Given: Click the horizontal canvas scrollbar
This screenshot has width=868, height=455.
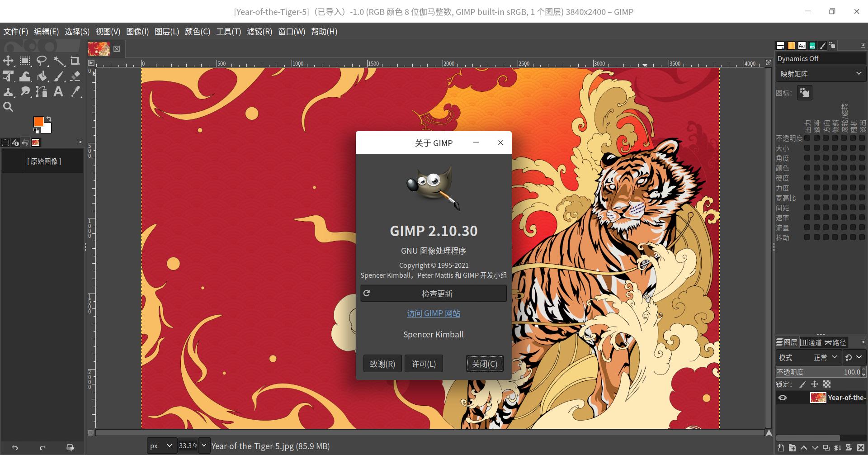Looking at the screenshot, I should click(x=429, y=432).
